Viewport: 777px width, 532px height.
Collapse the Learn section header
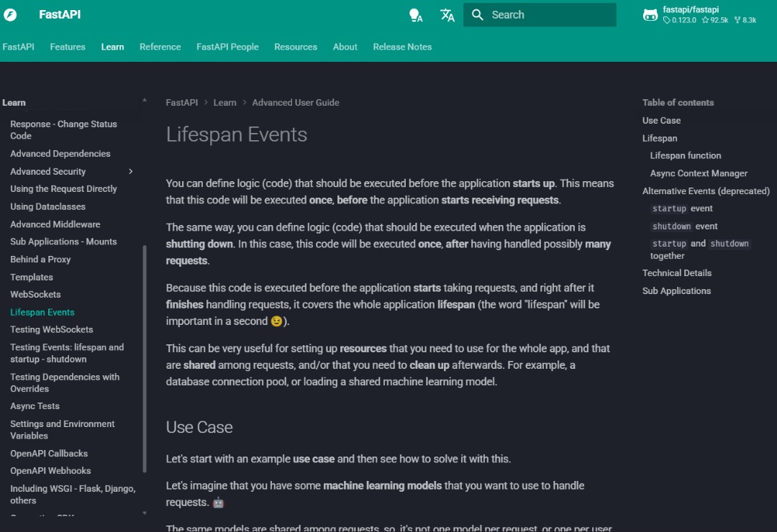pyautogui.click(x=14, y=102)
